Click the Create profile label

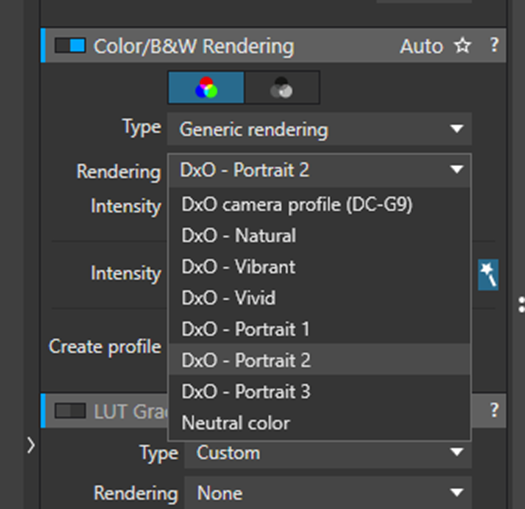click(105, 347)
